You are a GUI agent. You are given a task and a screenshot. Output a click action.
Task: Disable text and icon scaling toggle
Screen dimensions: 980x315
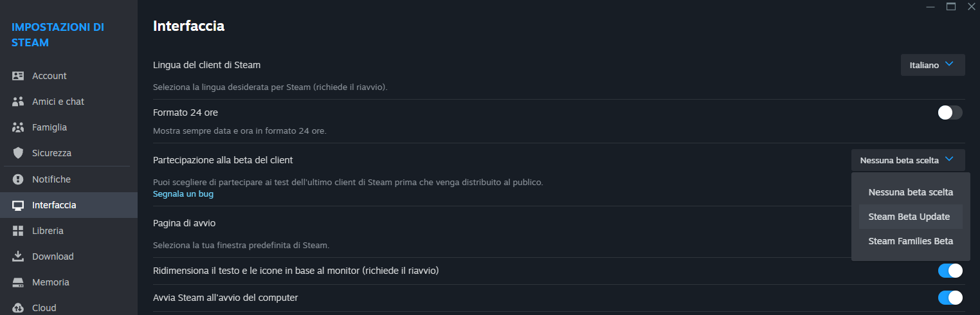pos(950,271)
